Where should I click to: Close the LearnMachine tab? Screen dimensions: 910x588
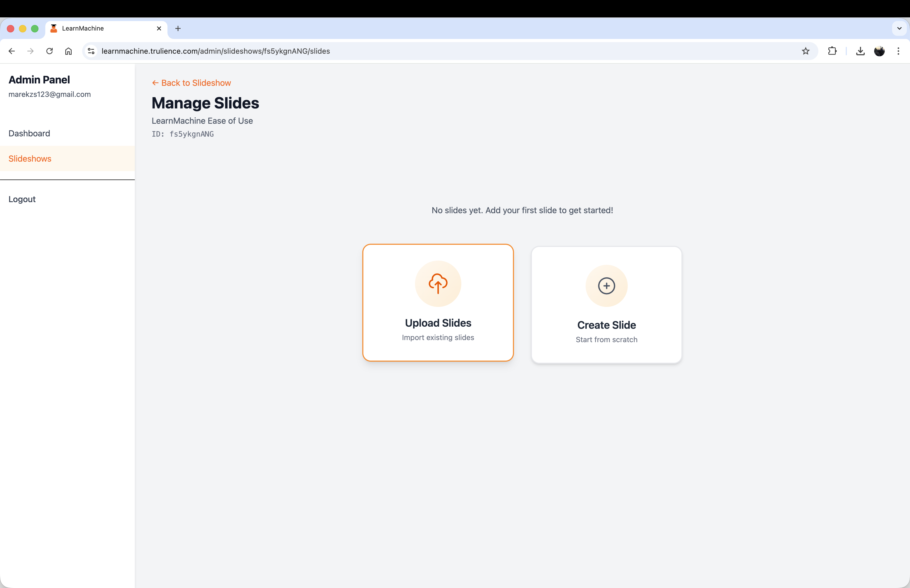(159, 28)
